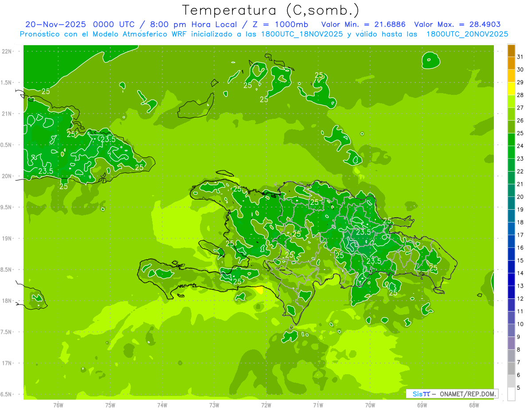The image size is (532, 411).
Task: Click the longitude label "73W"
Action: click(x=214, y=405)
